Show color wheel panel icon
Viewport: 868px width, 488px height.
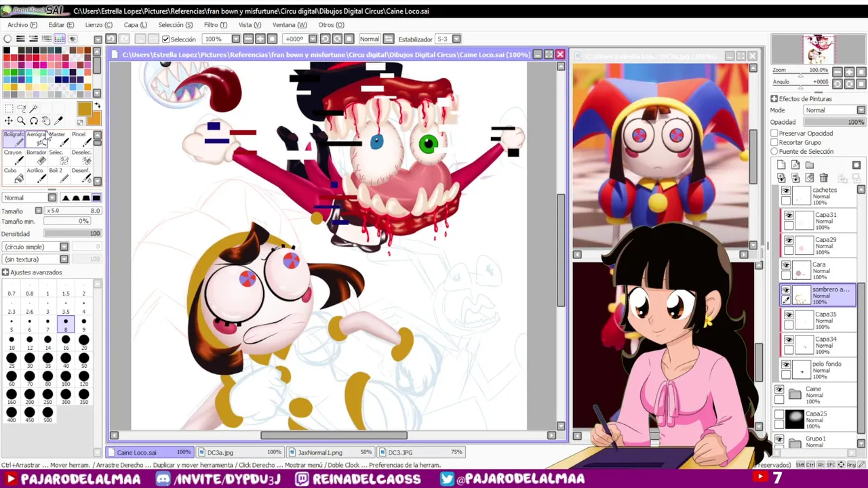click(x=7, y=39)
